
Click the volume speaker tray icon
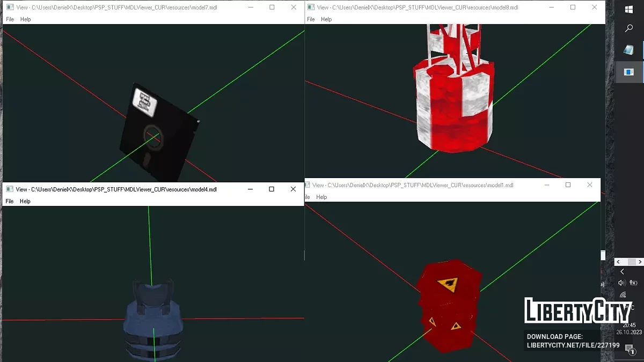(x=622, y=283)
